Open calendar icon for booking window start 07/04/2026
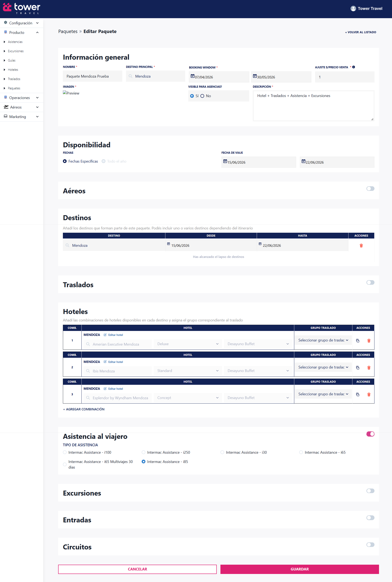Screen dimensions: 392x582 coord(193,76)
